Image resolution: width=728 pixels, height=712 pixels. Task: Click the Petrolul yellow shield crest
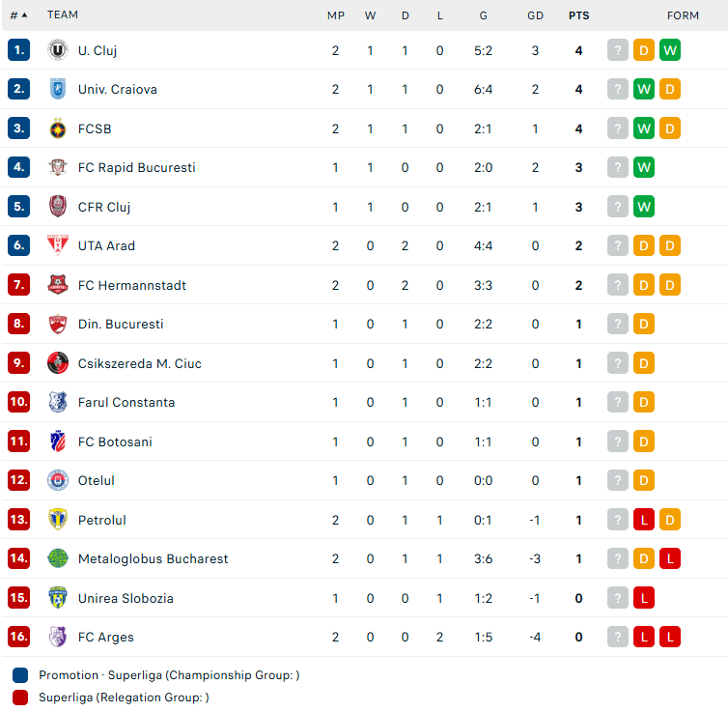pos(58,520)
